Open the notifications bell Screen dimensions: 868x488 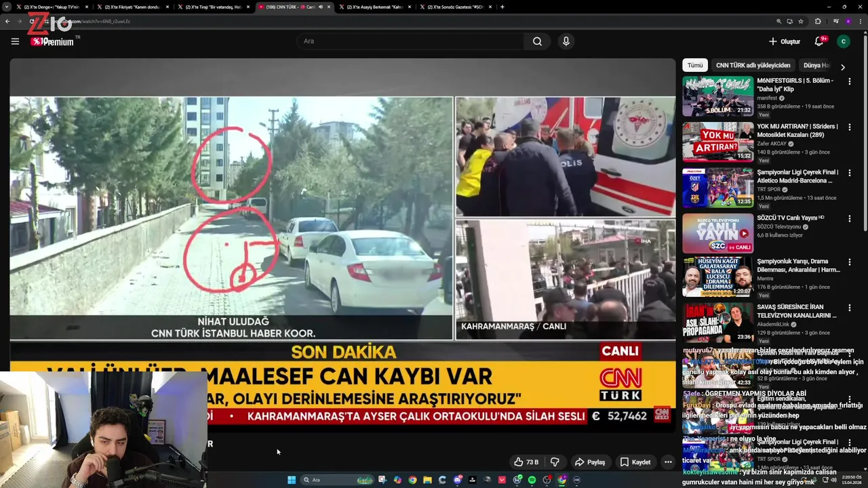(819, 41)
